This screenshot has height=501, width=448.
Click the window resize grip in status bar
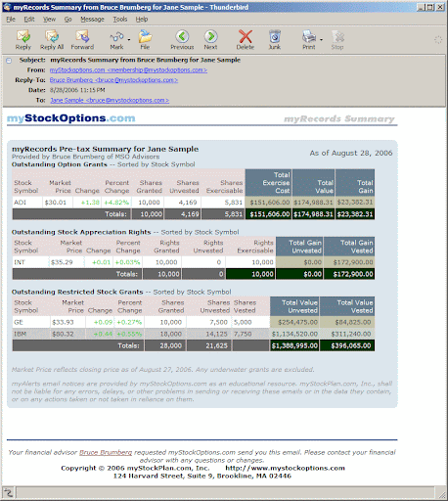click(441, 494)
